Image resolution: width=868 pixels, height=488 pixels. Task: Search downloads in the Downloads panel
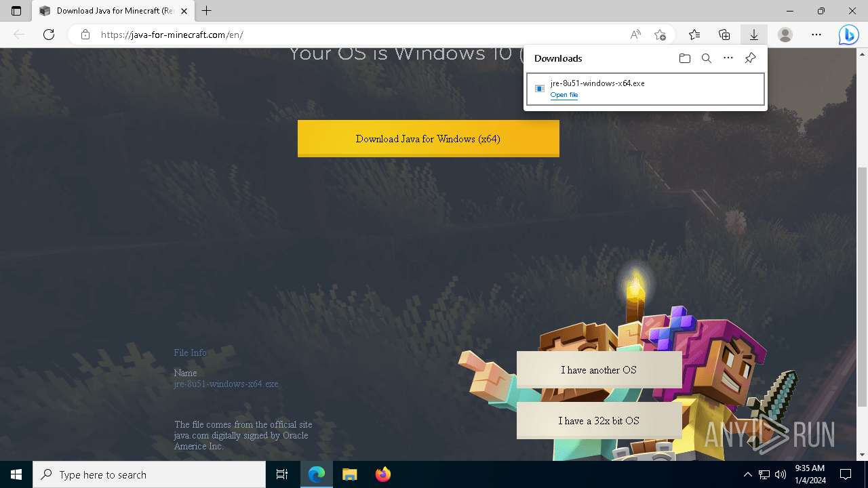(x=707, y=58)
